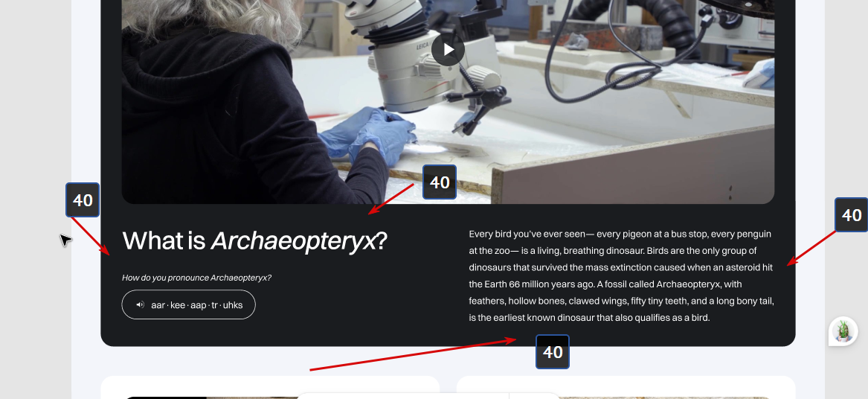Click the text "How do you pronounce Archaeopteryx?"

point(196,278)
